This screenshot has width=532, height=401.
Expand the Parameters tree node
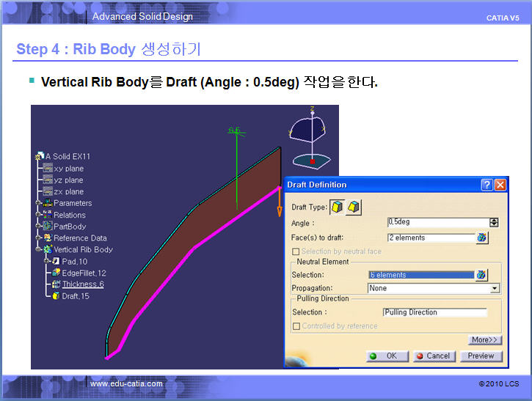[38, 203]
